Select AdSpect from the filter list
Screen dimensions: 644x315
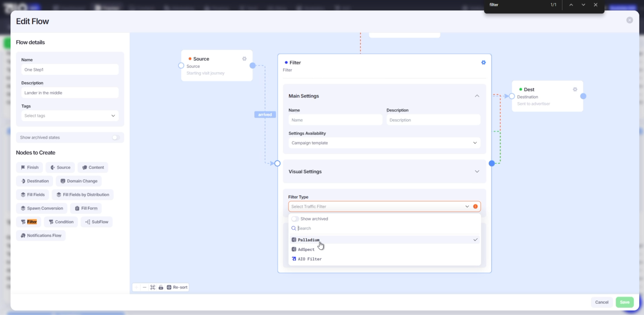pyautogui.click(x=306, y=249)
